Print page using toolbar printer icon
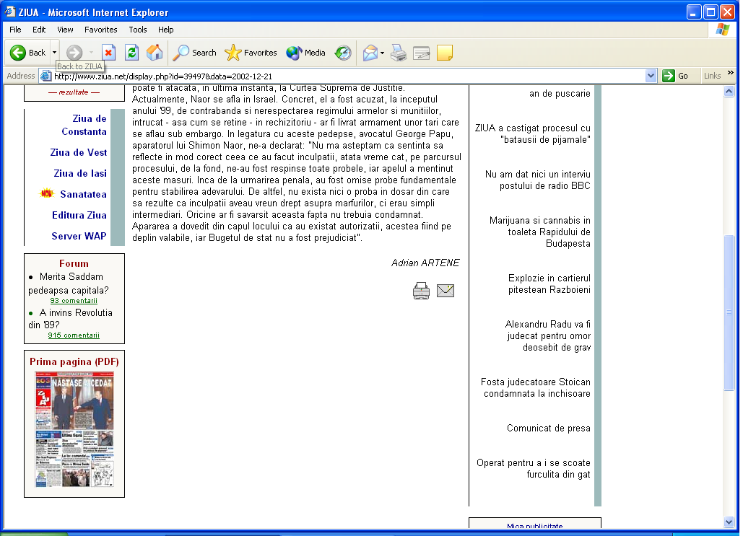Viewport: 756px width, 536px height. pyautogui.click(x=399, y=53)
